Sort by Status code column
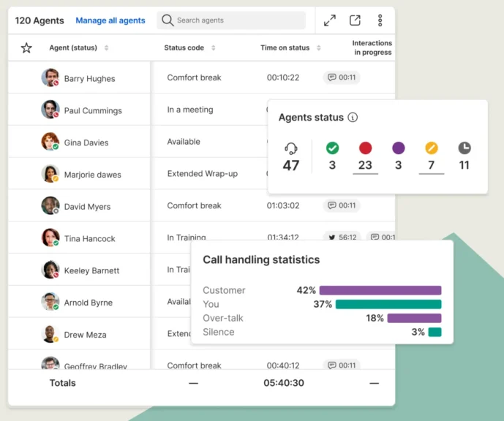 214,48
